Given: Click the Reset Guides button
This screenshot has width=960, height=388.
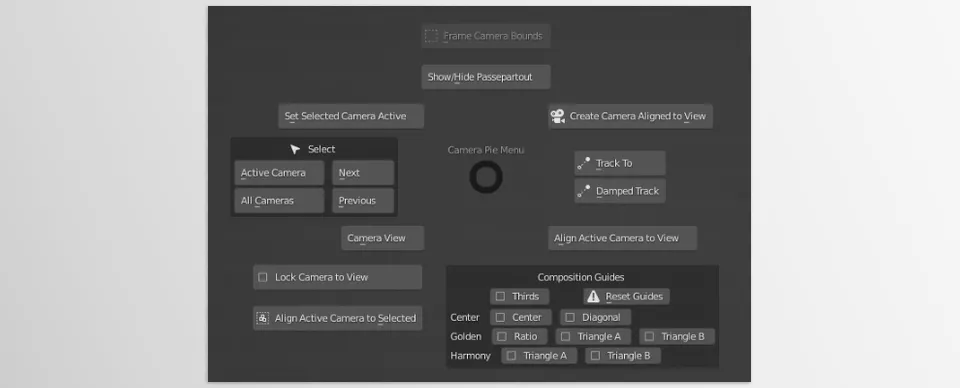Looking at the screenshot, I should (626, 296).
